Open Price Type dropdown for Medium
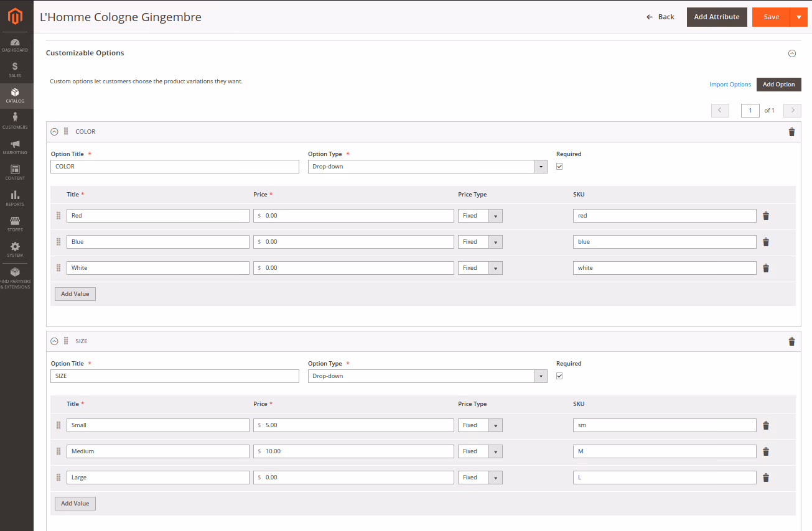This screenshot has height=531, width=812. point(480,451)
